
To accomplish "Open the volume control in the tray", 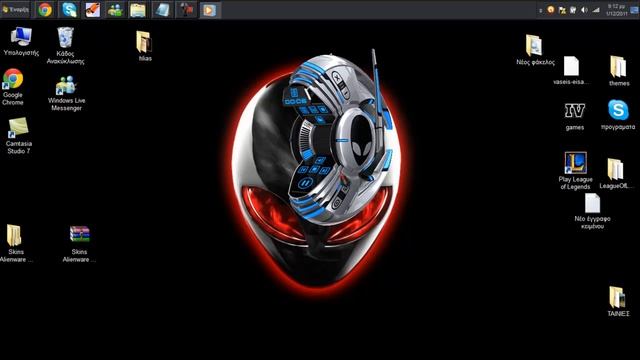I will click(584, 10).
